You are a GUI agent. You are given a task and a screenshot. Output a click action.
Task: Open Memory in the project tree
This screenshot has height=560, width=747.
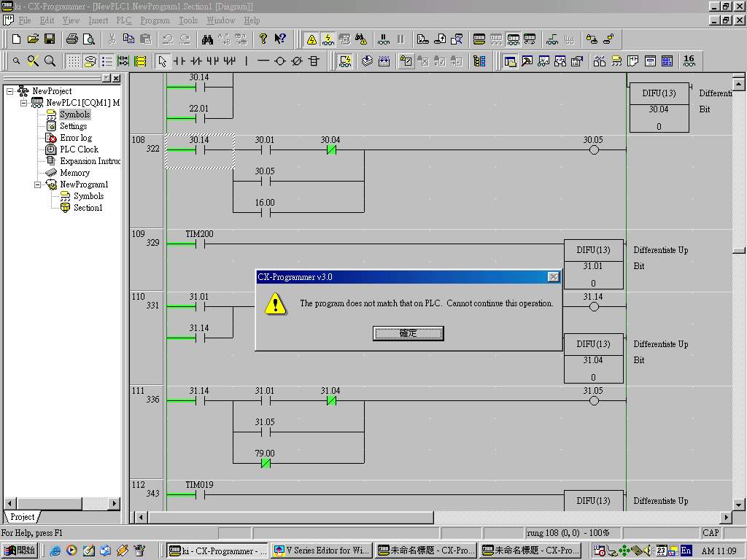click(75, 173)
